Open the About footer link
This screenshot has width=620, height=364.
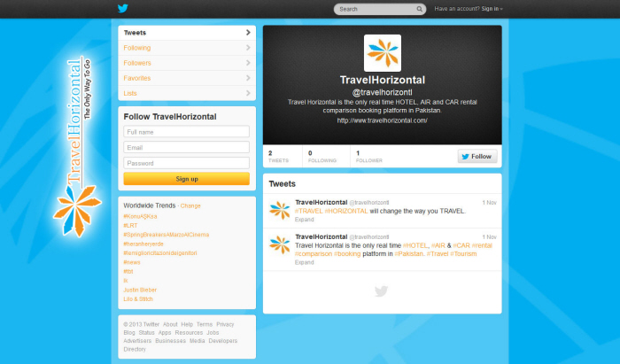tap(170, 324)
